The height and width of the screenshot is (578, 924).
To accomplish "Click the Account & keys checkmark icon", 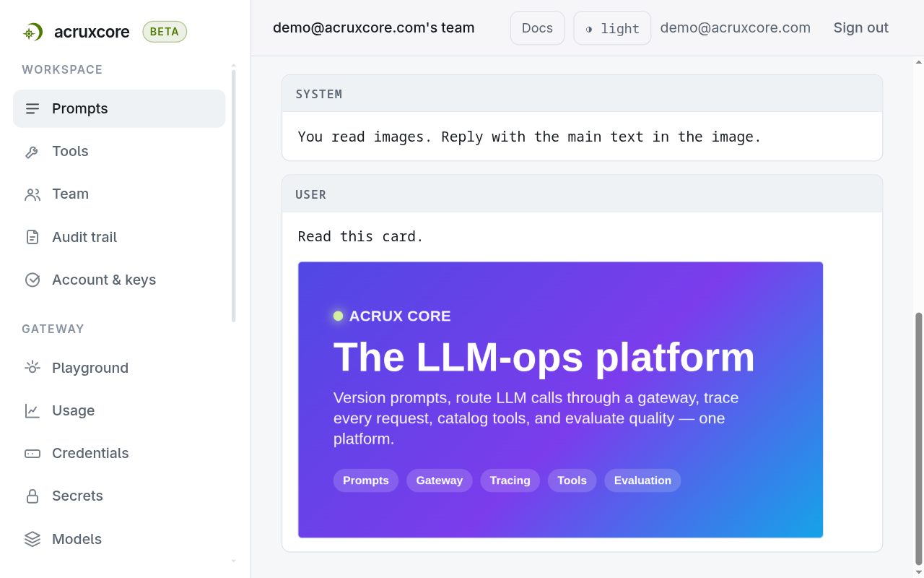I will [x=32, y=280].
